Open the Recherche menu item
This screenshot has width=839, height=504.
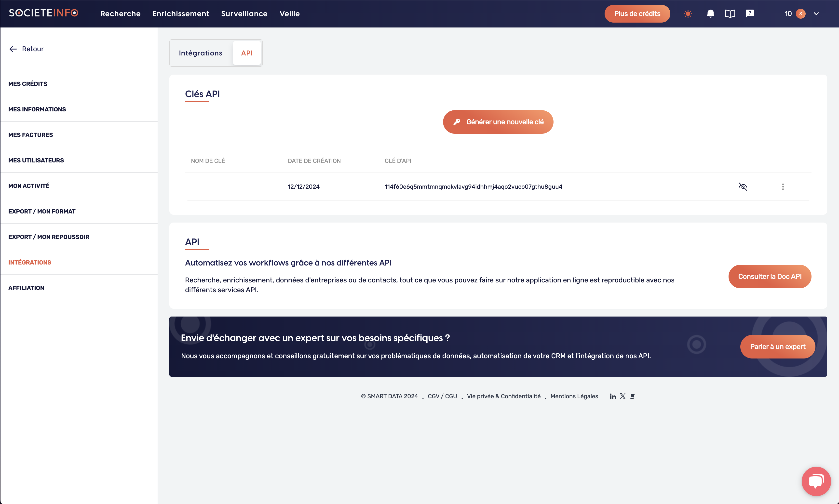pyautogui.click(x=121, y=13)
